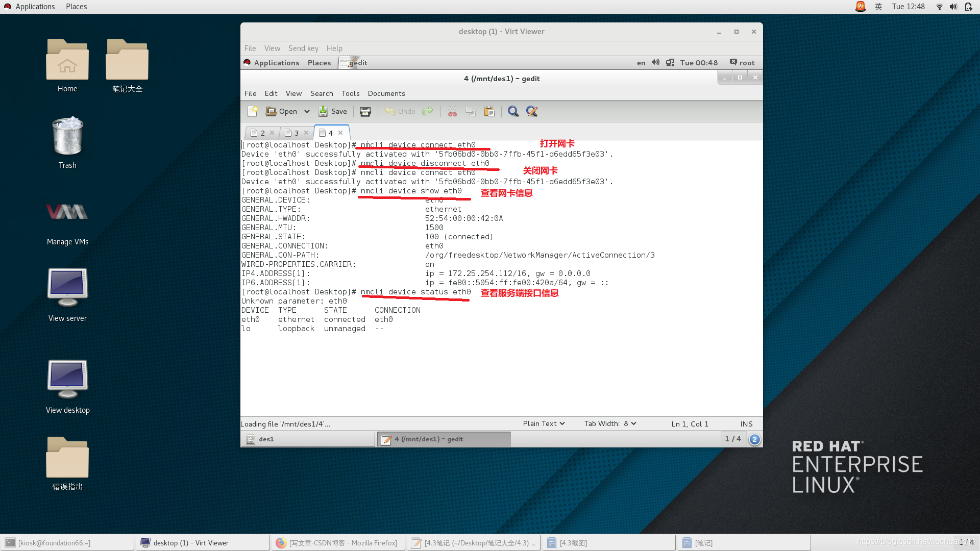The height and width of the screenshot is (551, 980).
Task: Switch to kiosk@foundation66 terminal in taskbar
Action: pos(67,543)
